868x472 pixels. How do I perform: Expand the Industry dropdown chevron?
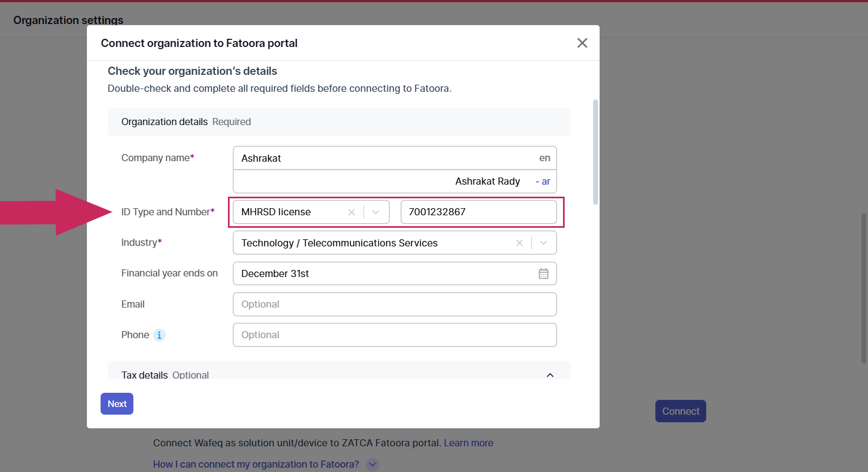pos(543,243)
